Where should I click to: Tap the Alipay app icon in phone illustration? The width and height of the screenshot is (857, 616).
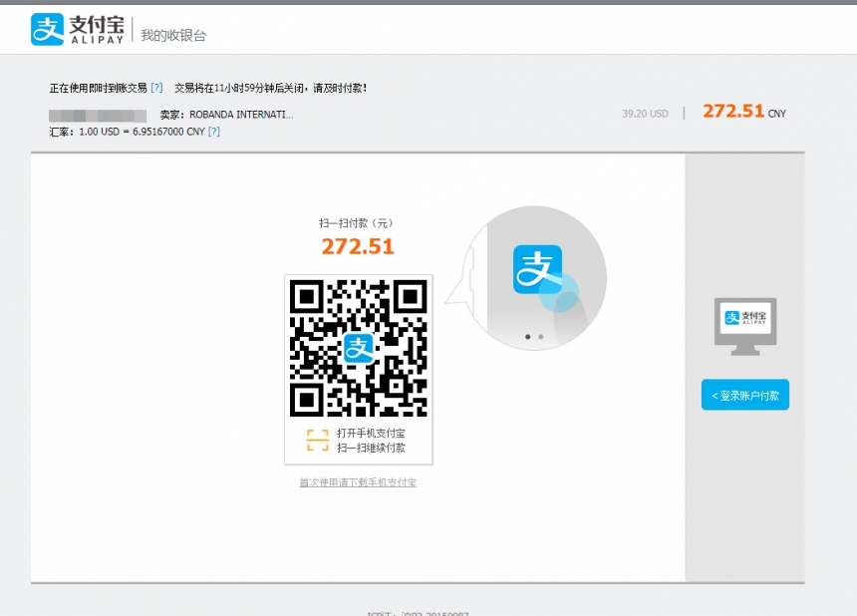(x=537, y=270)
